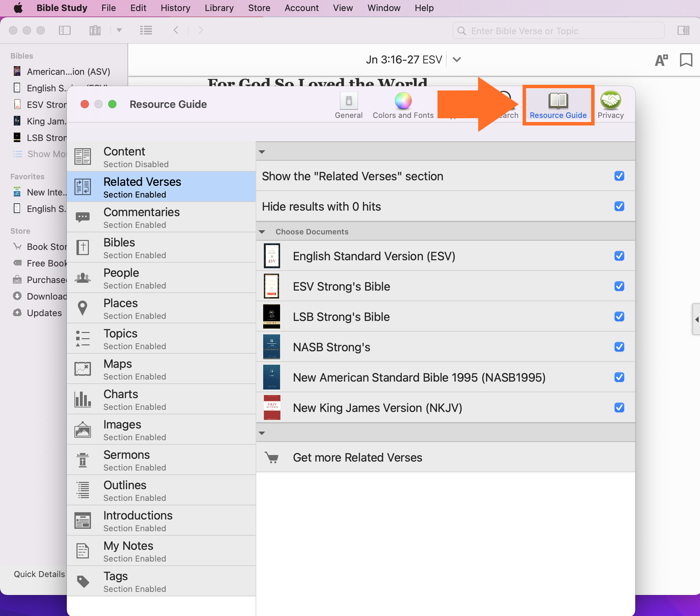Click the list view toolbar icon

tap(146, 30)
